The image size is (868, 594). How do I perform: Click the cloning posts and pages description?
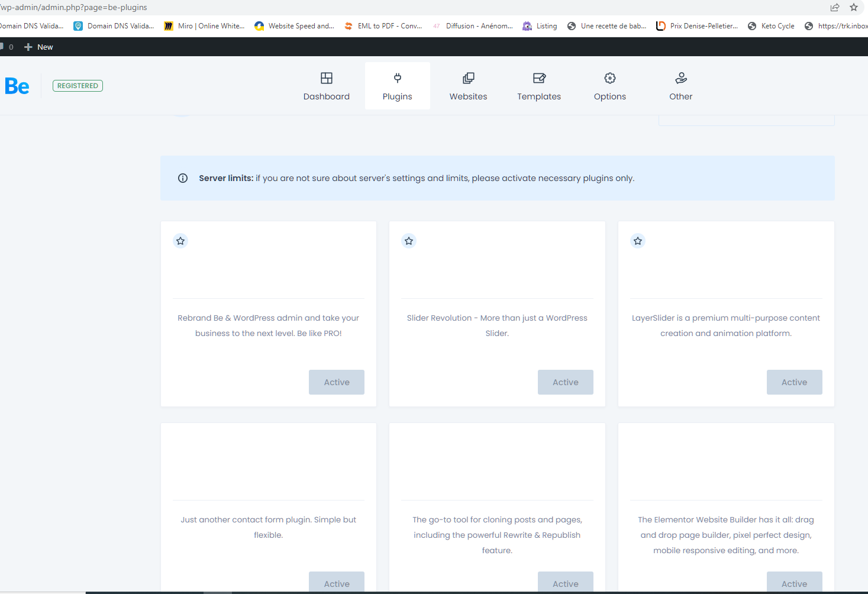pos(497,535)
